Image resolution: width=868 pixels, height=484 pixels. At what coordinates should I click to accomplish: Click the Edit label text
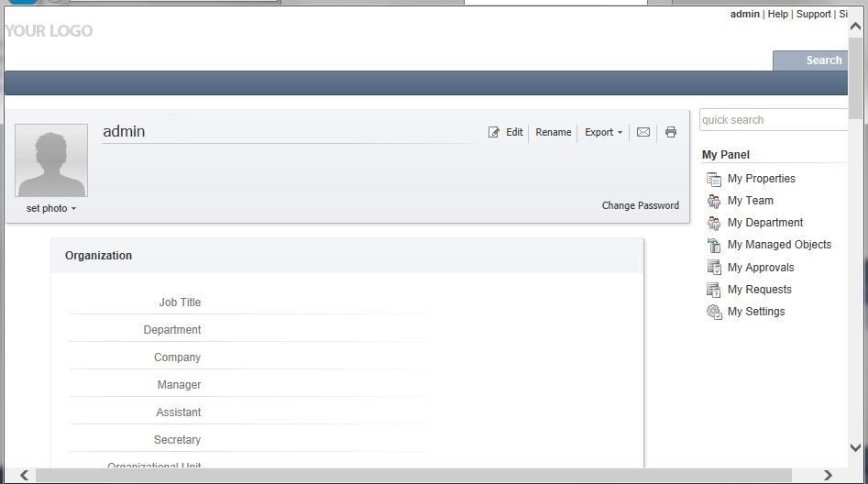pyautogui.click(x=514, y=132)
